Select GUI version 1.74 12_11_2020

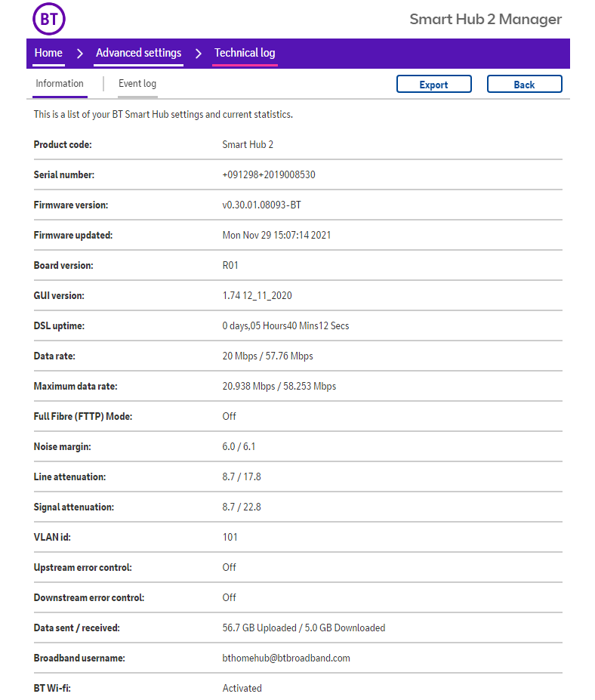coord(257,295)
